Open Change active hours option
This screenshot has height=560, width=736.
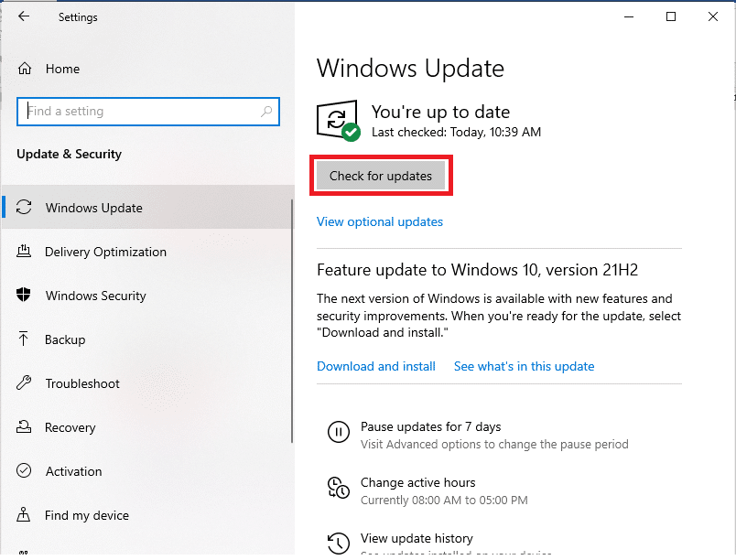point(417,482)
